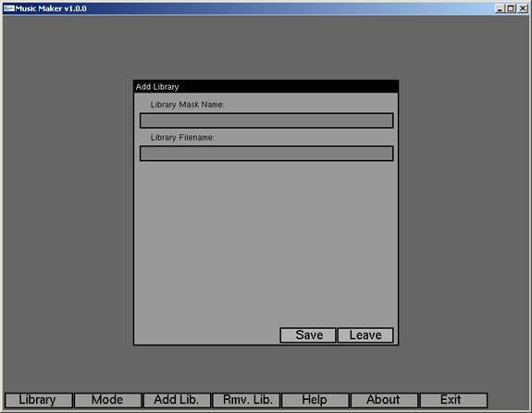Minimize the Music Maker window

(500, 8)
